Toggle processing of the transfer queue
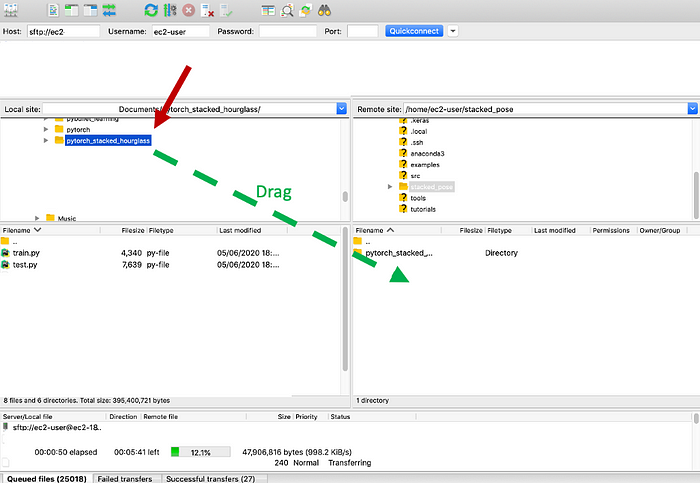 [170, 10]
